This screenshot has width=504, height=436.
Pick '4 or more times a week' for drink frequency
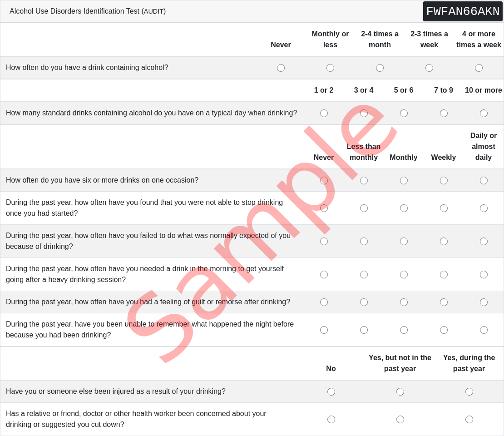click(x=479, y=68)
